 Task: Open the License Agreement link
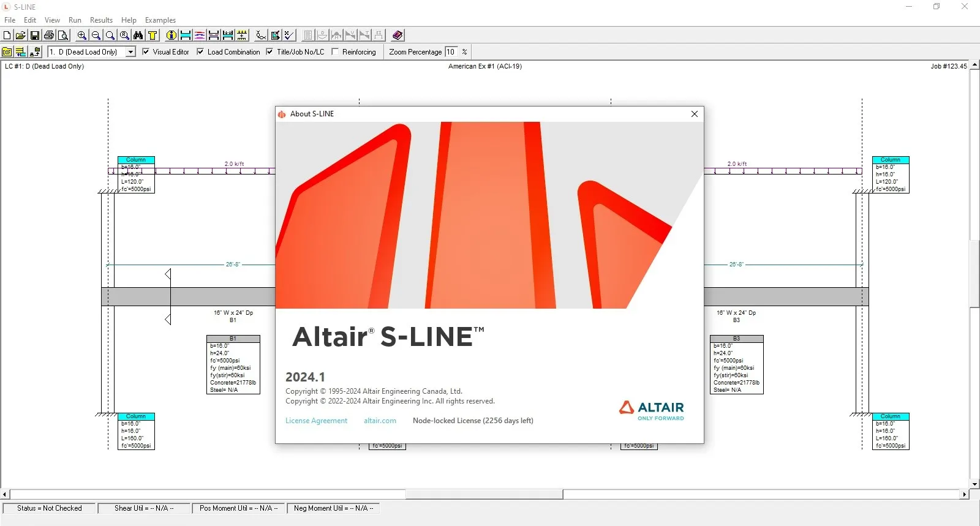tap(316, 421)
